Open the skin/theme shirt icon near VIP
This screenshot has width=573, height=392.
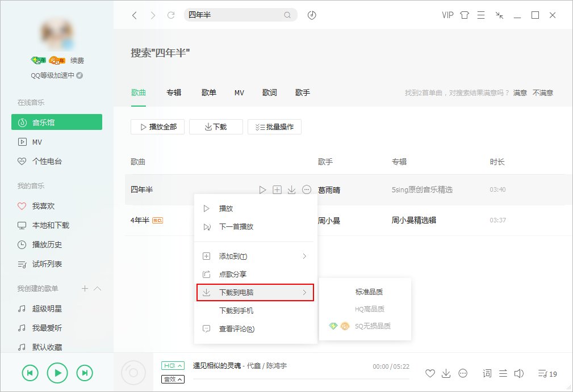click(x=465, y=15)
